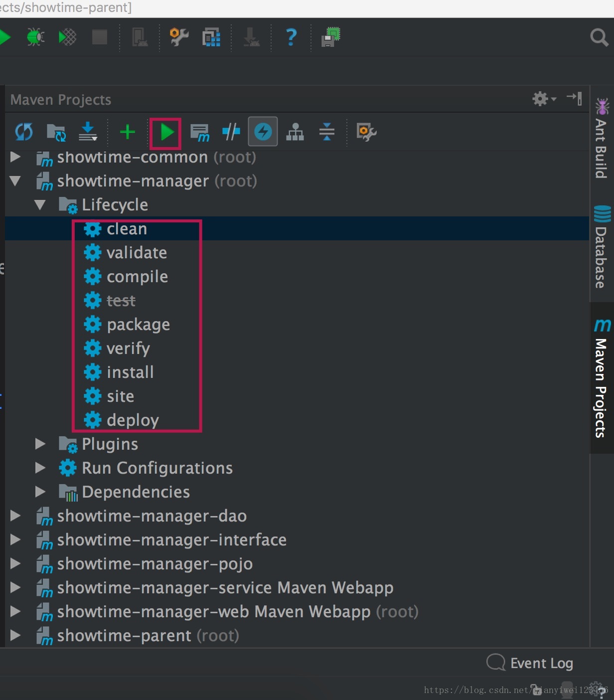614x700 pixels.
Task: Expand showtime-manager-service Maven Webapp
Action: point(15,588)
